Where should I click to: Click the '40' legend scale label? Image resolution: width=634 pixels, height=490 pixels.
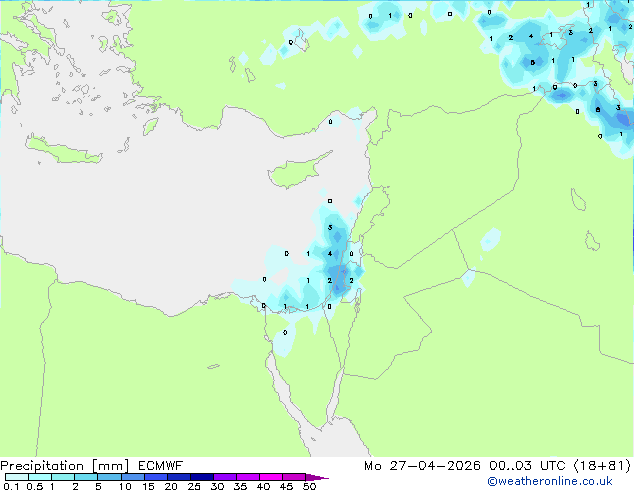pos(263,486)
